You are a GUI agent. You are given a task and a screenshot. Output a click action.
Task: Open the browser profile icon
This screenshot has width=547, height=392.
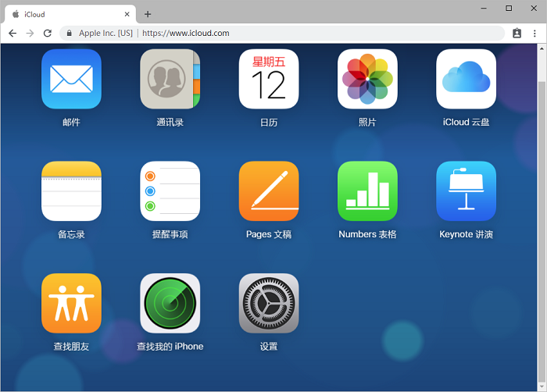517,33
